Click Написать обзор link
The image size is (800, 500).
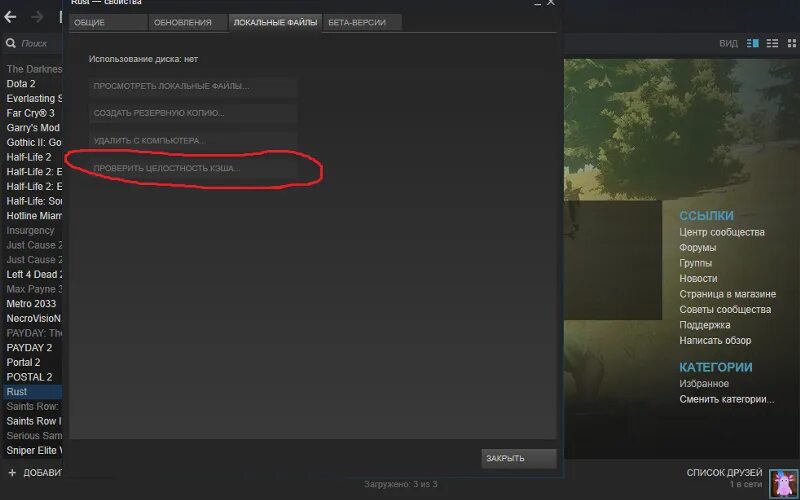point(715,340)
